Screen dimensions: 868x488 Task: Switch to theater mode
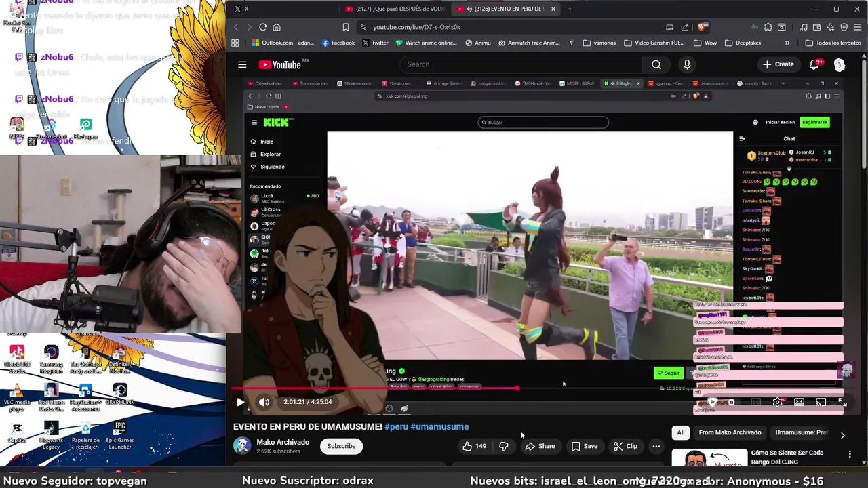point(800,402)
